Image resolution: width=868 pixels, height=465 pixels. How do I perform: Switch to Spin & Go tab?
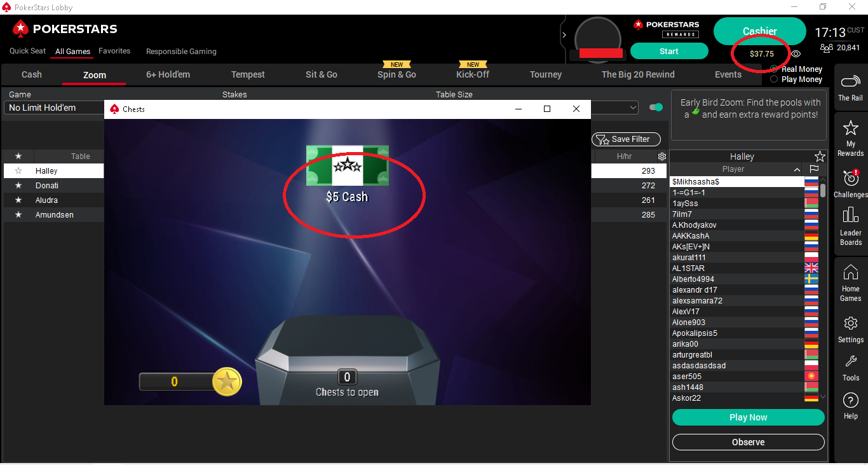[397, 74]
